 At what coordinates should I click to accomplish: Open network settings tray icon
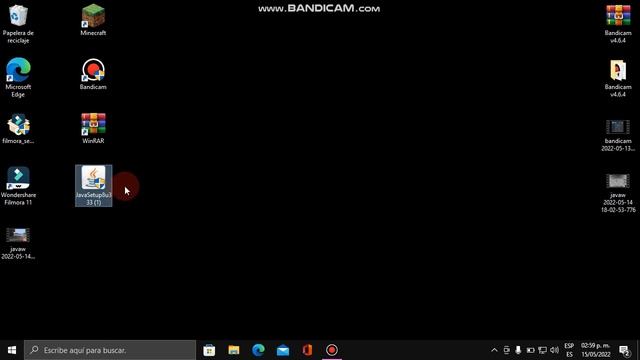coord(542,350)
